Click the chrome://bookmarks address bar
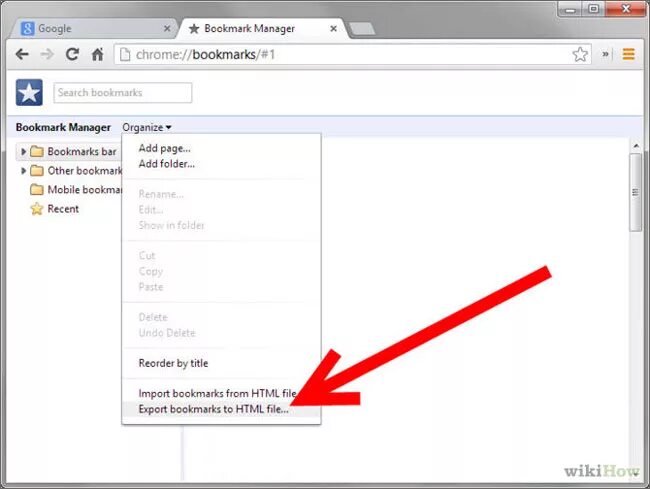650x489 pixels. (x=352, y=54)
